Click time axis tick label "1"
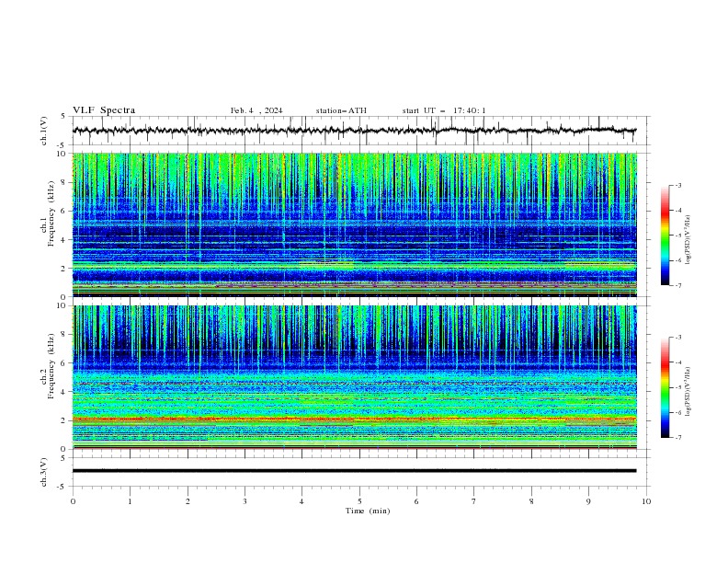728x563 pixels. [130, 501]
